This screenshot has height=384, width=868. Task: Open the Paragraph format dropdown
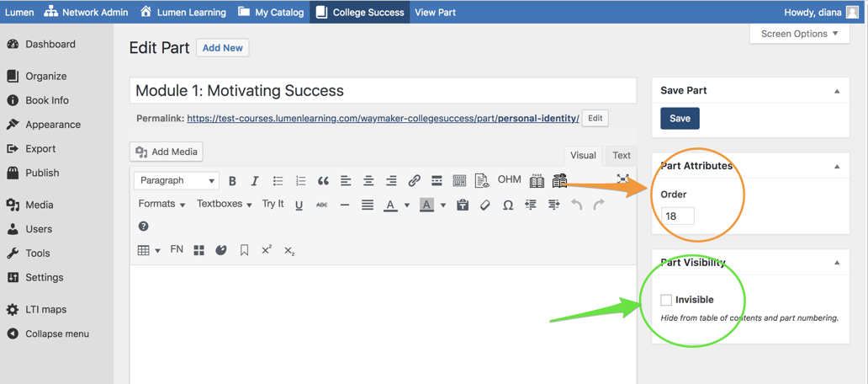click(x=176, y=181)
